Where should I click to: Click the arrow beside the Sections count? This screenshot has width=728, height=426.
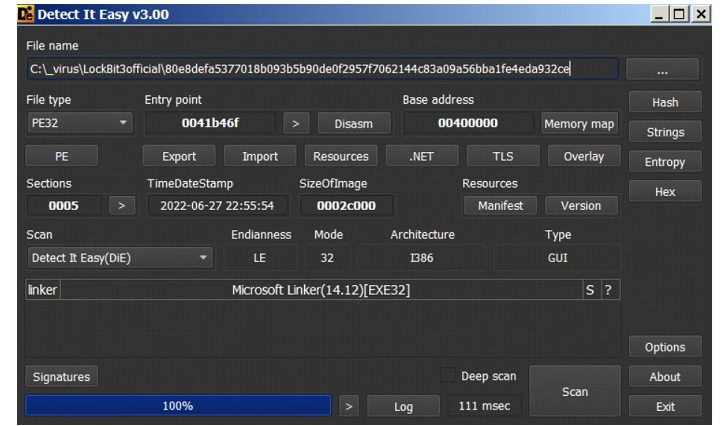click(122, 206)
